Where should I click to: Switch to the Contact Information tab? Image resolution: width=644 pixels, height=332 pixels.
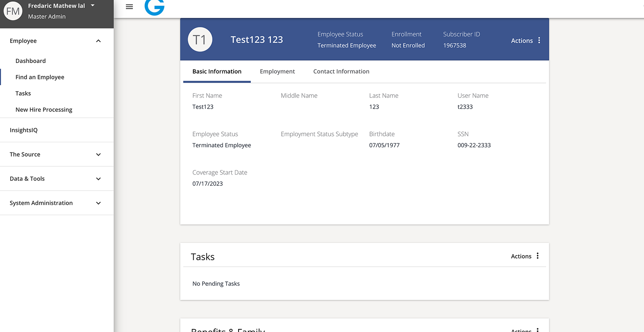pyautogui.click(x=341, y=71)
